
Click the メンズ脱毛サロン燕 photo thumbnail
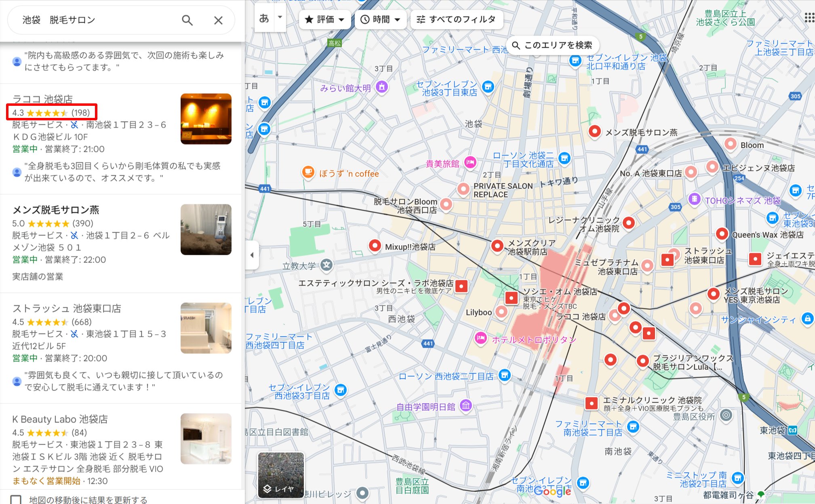pyautogui.click(x=206, y=229)
